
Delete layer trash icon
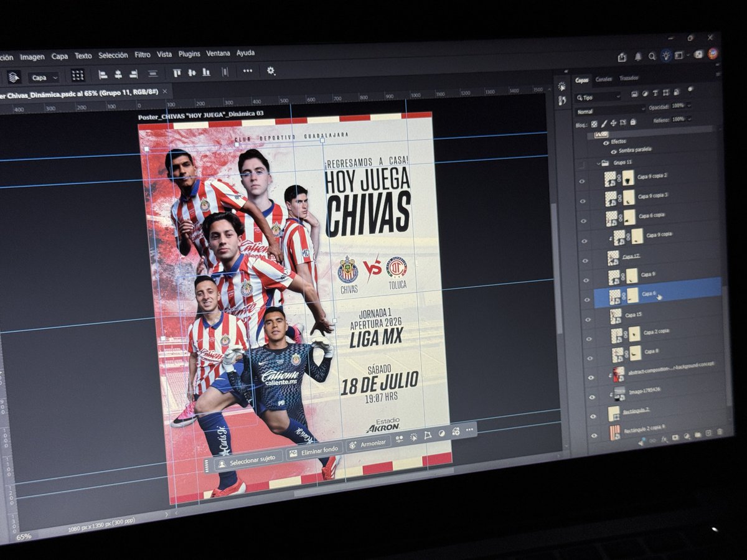720,432
